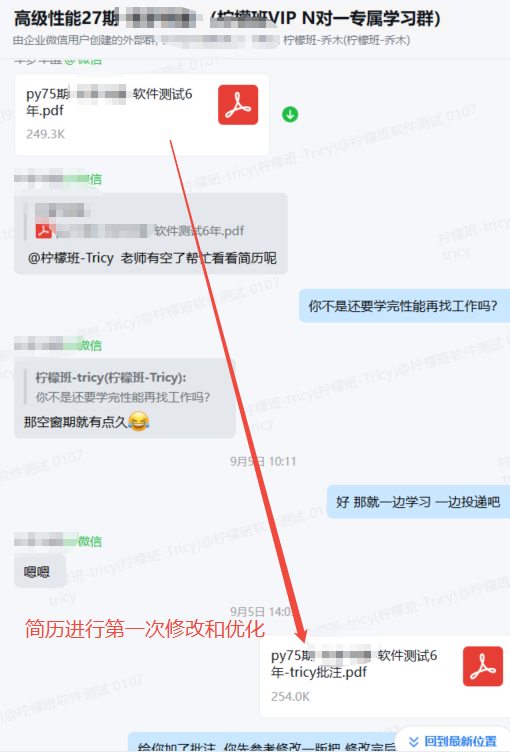The width and height of the screenshot is (510, 752).
Task: Click the 9月5日 10:11 timestamp
Action: (263, 461)
